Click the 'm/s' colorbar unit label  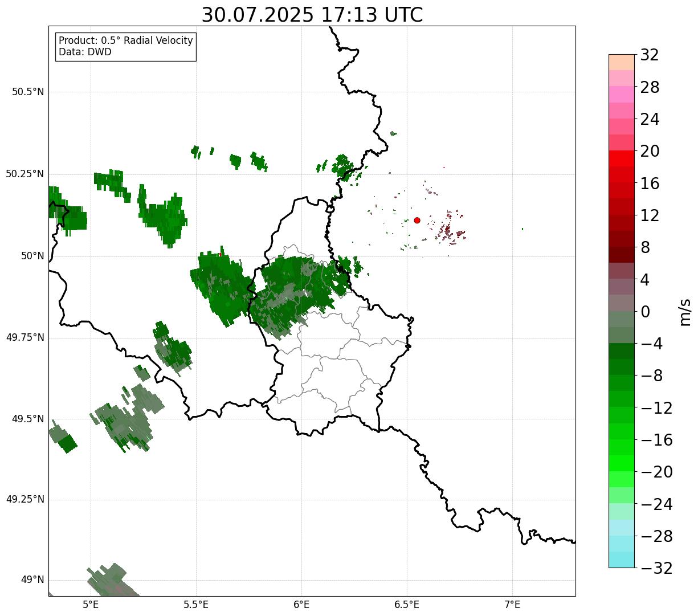pos(684,312)
